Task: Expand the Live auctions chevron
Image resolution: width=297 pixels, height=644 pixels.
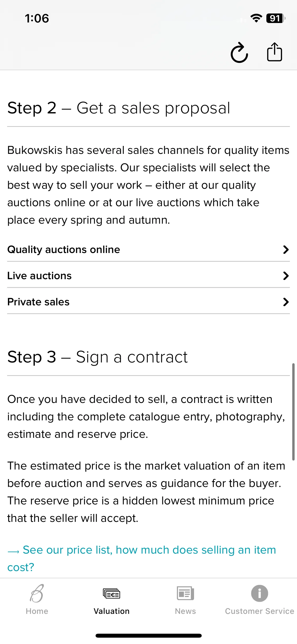Action: 286,276
